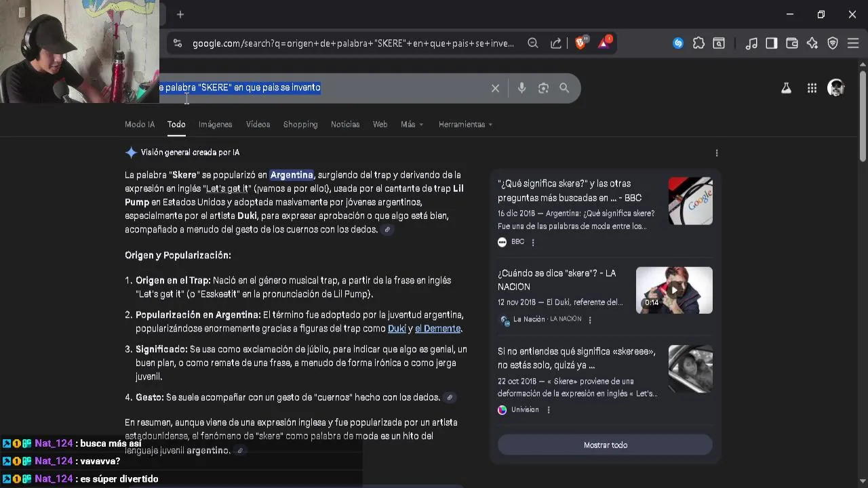
Task: Click 'Origen y Popularización:' heading
Action: point(178,256)
